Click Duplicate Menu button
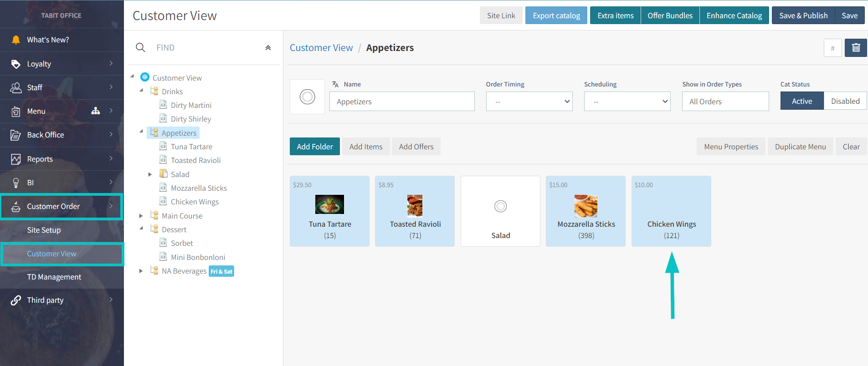 pyautogui.click(x=800, y=147)
